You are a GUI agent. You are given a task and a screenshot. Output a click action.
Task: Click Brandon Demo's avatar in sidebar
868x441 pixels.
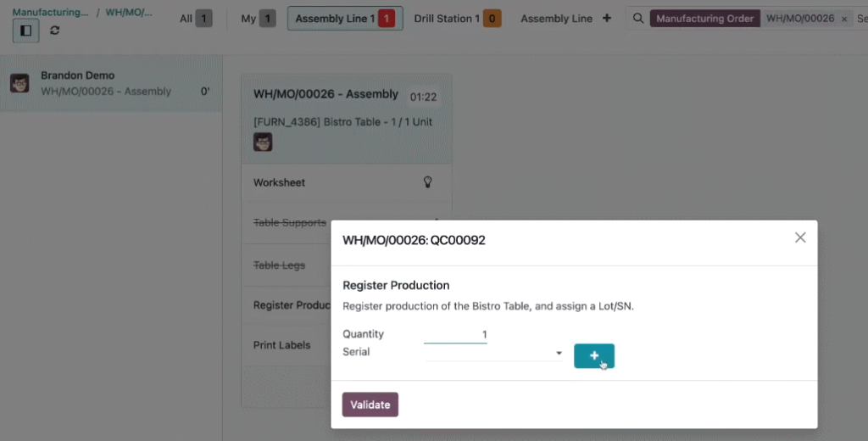[19, 83]
